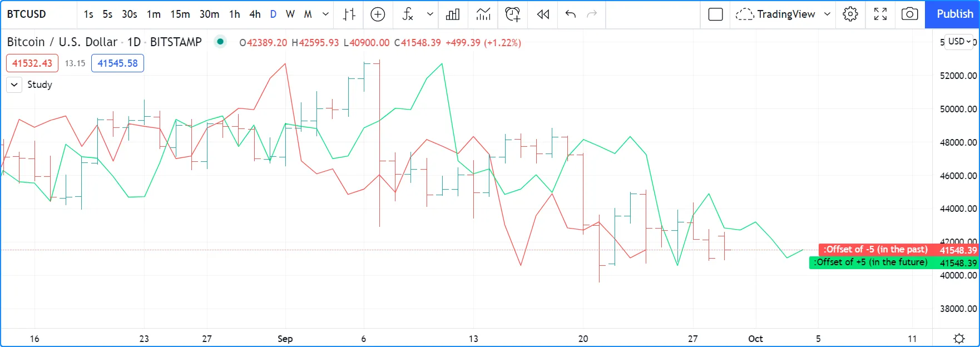
Task: Open the financials bar chart icon
Action: (x=453, y=14)
